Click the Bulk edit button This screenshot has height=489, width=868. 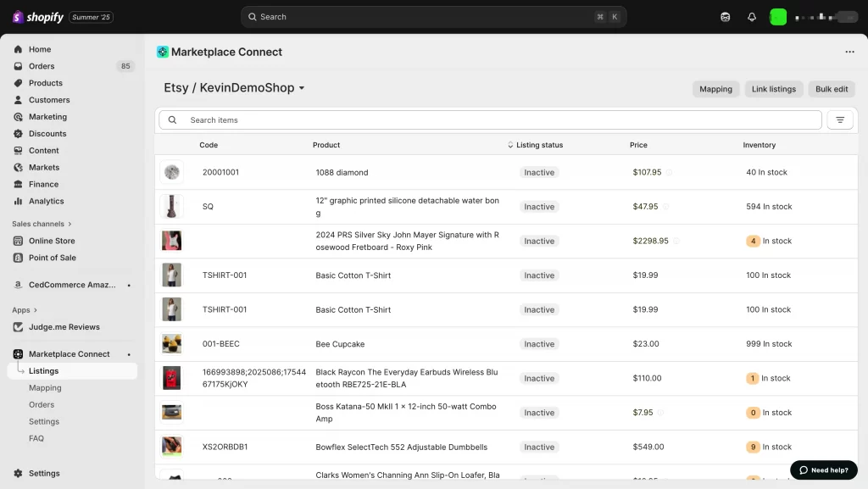pyautogui.click(x=832, y=89)
